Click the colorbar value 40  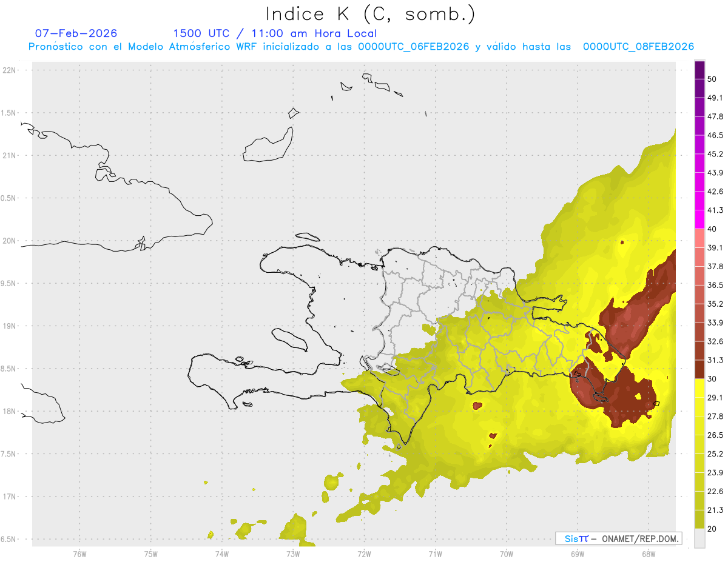click(712, 229)
